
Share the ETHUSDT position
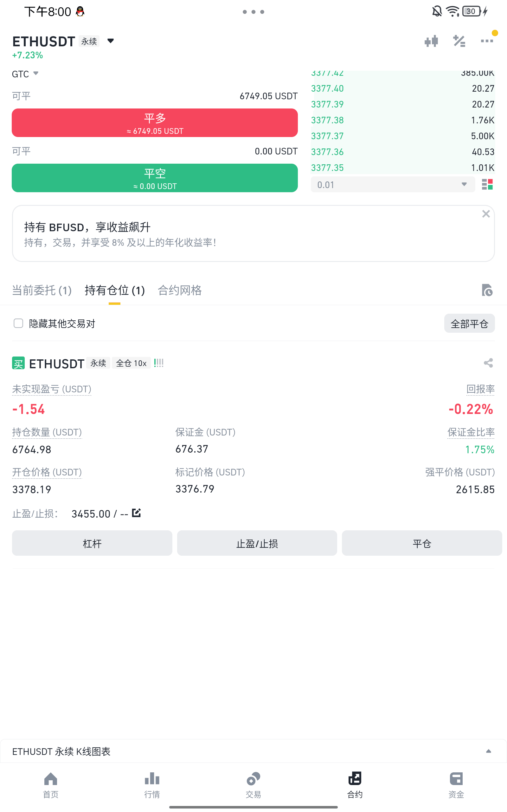[488, 363]
